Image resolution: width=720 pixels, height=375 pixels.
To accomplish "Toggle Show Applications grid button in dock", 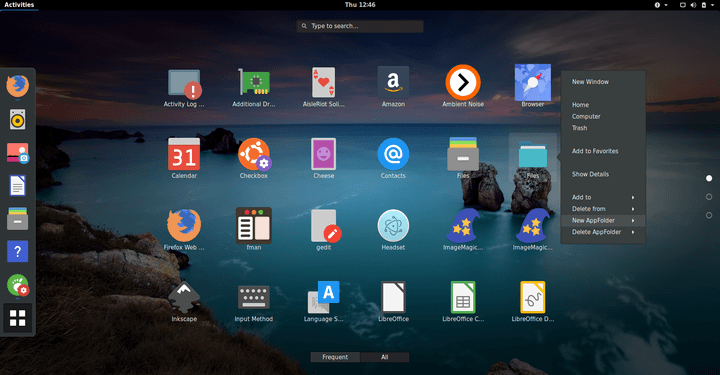I will pyautogui.click(x=17, y=318).
